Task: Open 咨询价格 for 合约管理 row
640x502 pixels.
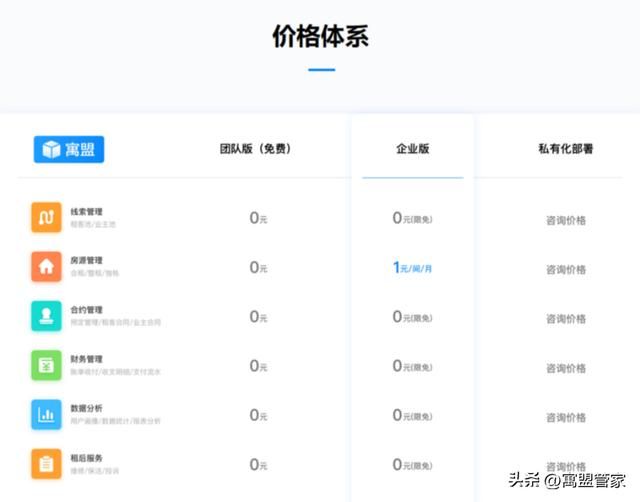Action: click(x=566, y=319)
